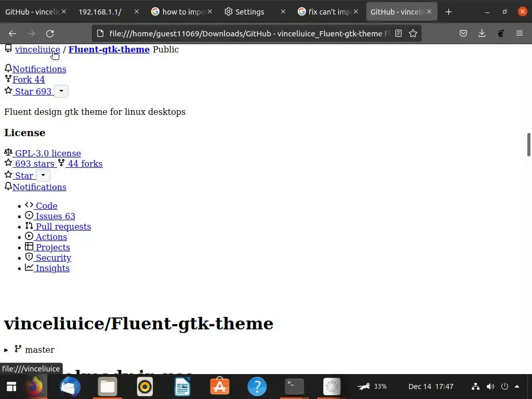Click the page vertical scrollbar thumb
532x399 pixels.
528,145
